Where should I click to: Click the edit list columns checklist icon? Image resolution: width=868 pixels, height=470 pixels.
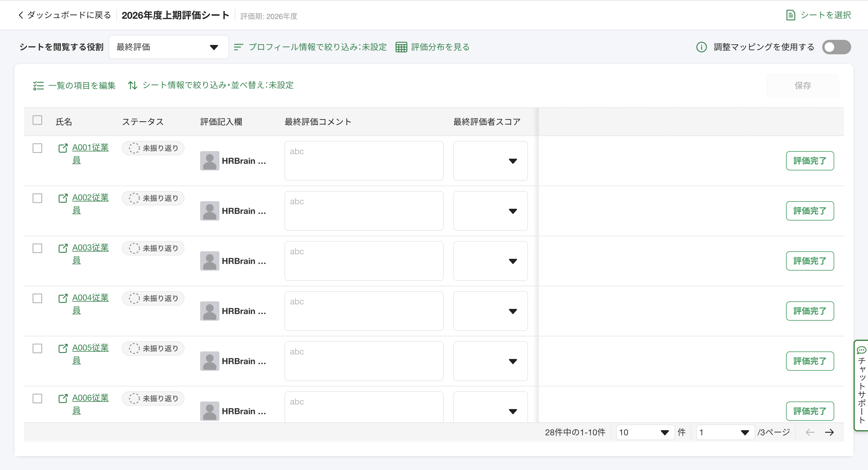(x=38, y=86)
